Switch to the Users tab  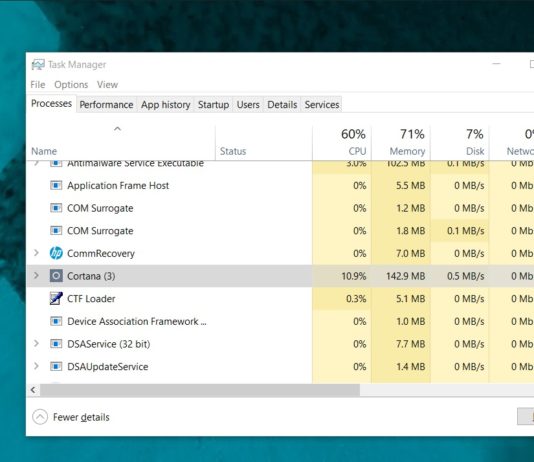tap(248, 105)
